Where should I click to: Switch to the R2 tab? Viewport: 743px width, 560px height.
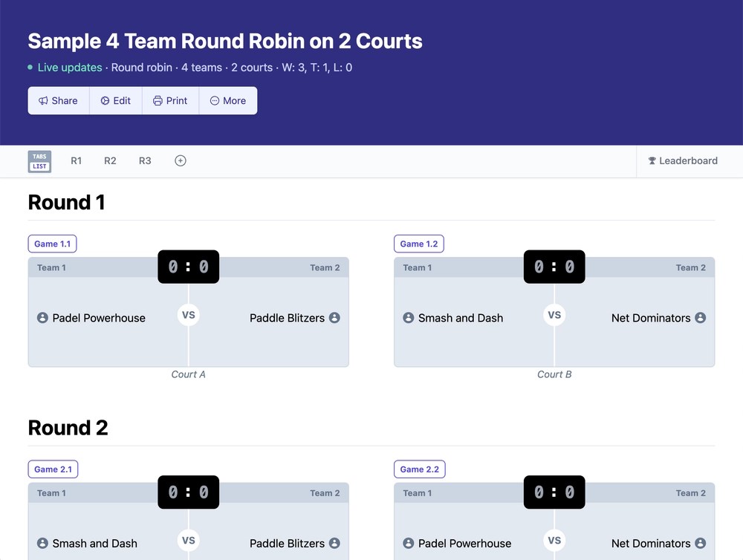coord(110,160)
